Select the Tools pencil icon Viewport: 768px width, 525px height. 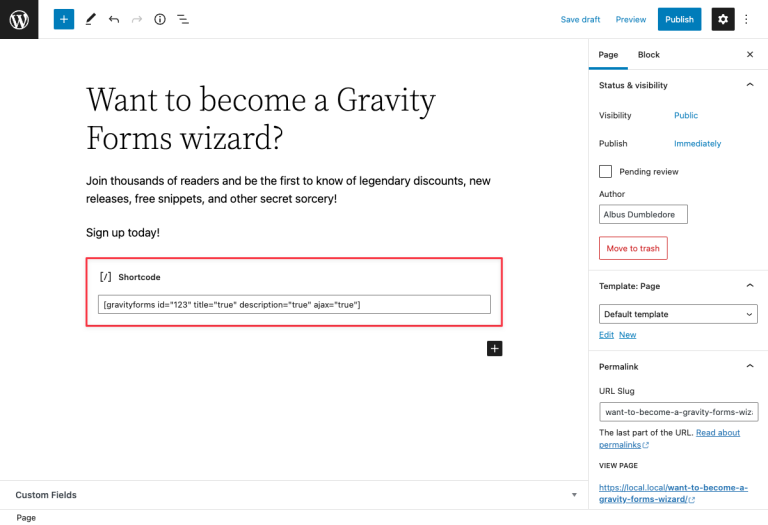(90, 19)
